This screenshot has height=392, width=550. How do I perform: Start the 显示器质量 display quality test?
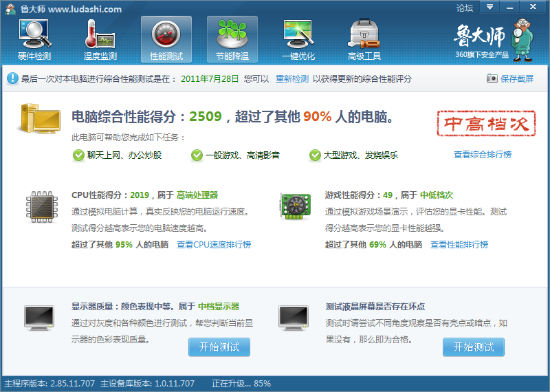(219, 347)
